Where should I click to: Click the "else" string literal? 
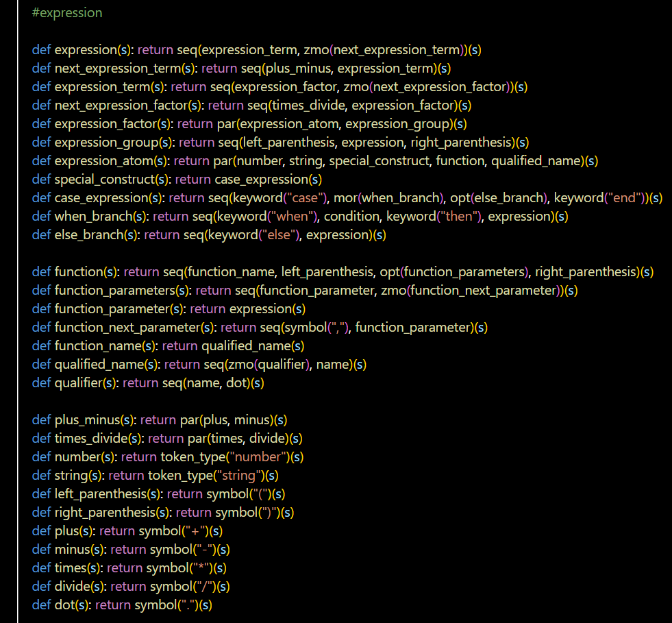[279, 234]
